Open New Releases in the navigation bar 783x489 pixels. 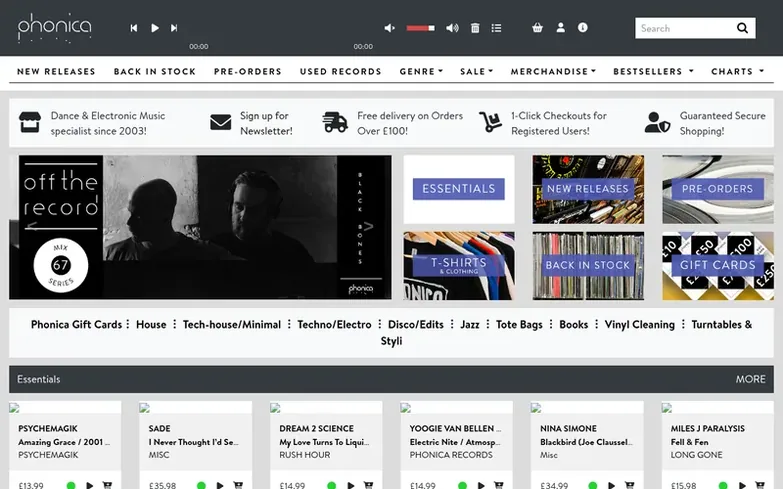click(x=56, y=71)
